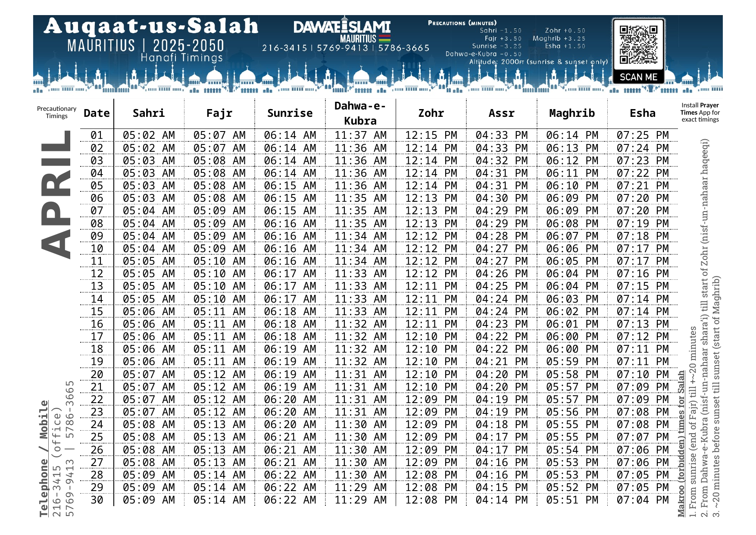Click the vertical APRIL month label
The image size is (756, 535).
56,194
